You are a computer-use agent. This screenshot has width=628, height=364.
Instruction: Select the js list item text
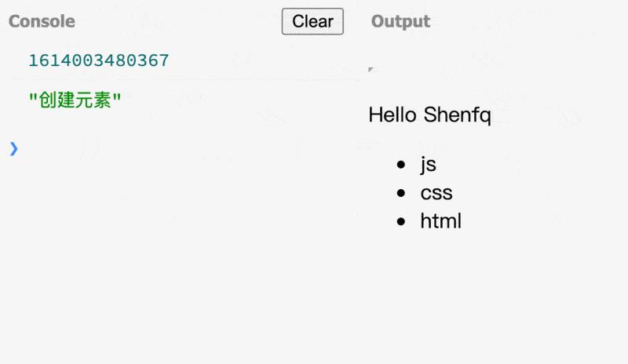click(428, 164)
